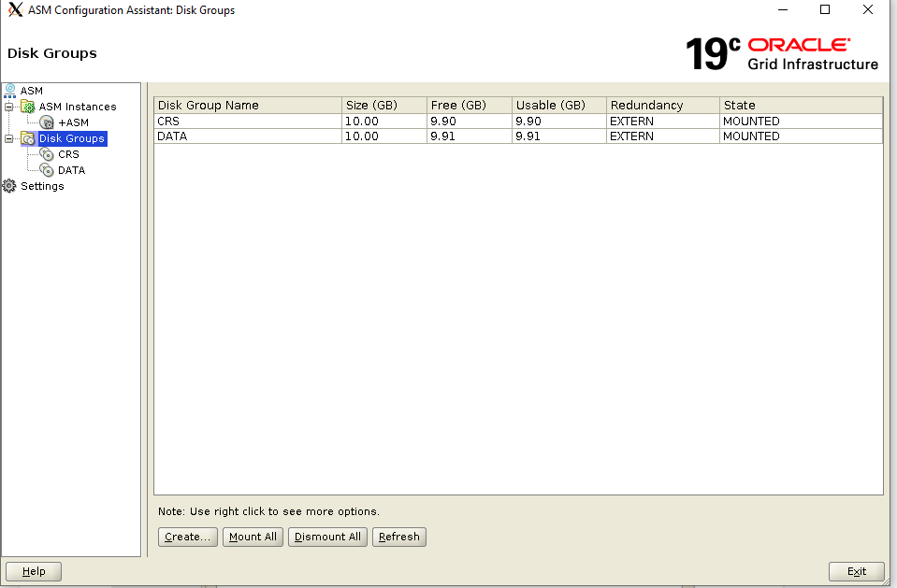Select CRS label in the tree

(x=68, y=154)
